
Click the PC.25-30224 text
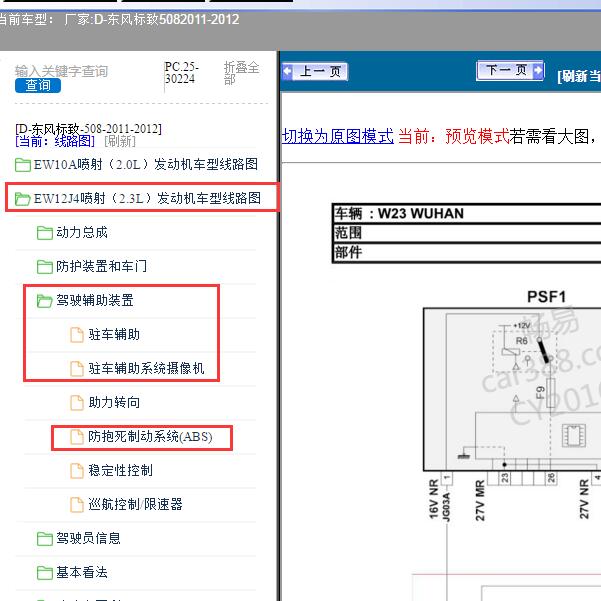pyautogui.click(x=181, y=73)
